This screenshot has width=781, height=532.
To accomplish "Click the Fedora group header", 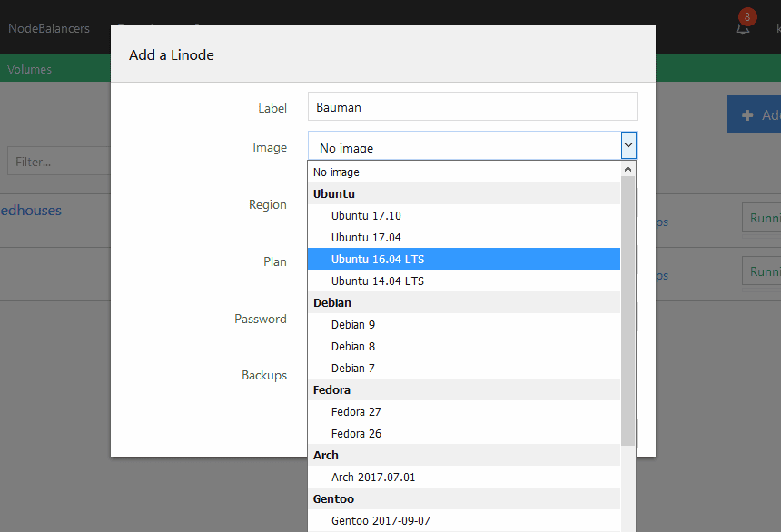I will 464,390.
